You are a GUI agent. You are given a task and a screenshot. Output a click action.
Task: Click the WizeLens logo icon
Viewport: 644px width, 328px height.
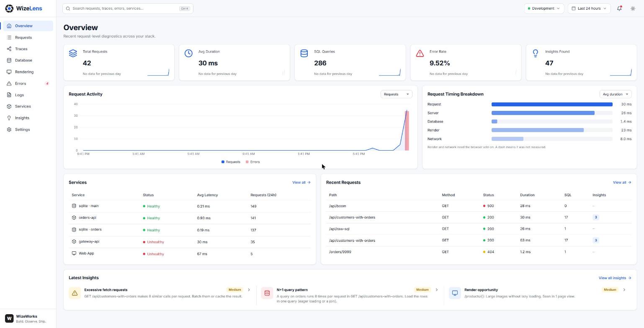9,8
